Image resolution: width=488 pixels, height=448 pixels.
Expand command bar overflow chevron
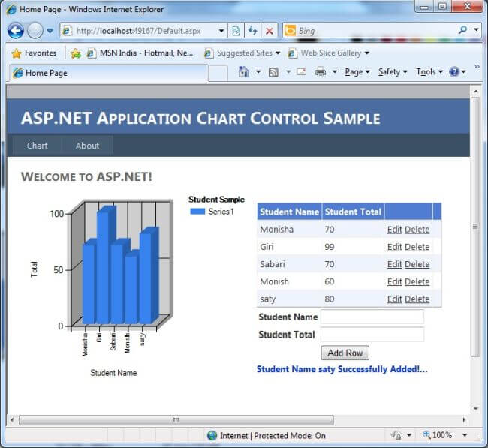coord(477,67)
